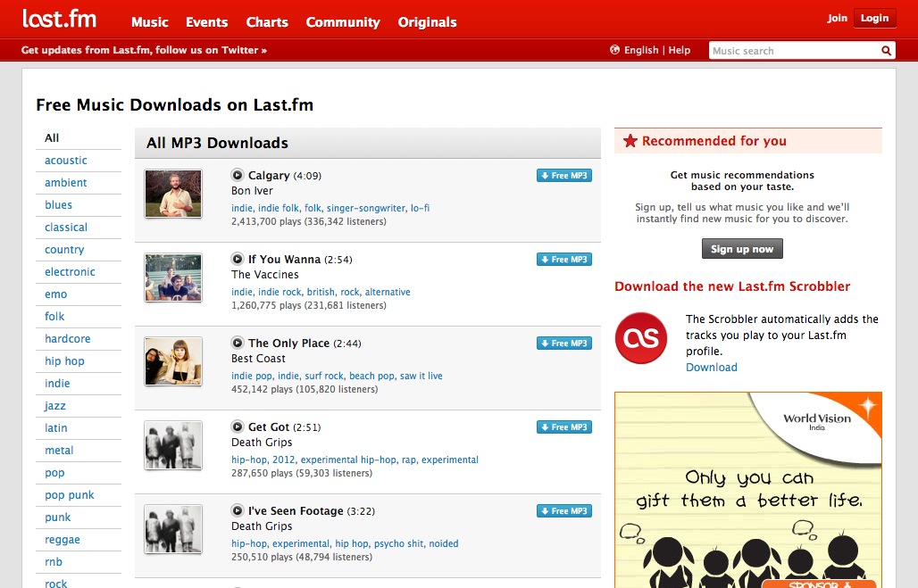Filter downloads by rnb
Screen dimensions: 918x588
(x=54, y=561)
